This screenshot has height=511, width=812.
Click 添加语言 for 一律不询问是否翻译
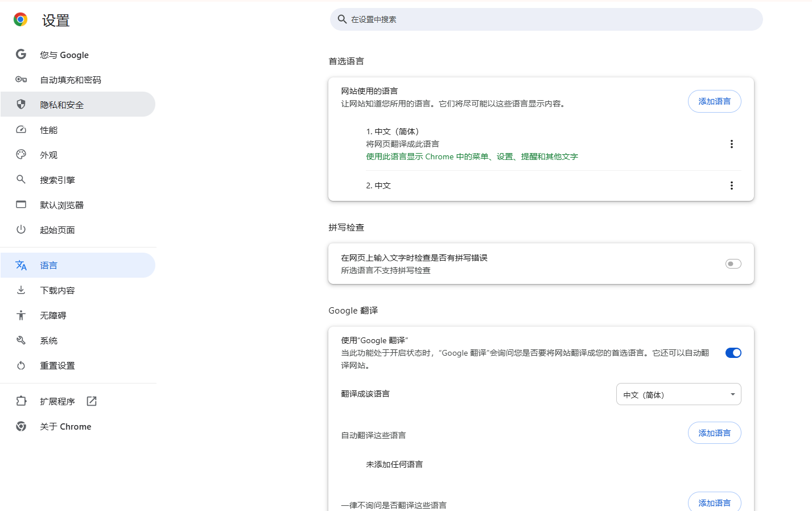[x=715, y=502]
